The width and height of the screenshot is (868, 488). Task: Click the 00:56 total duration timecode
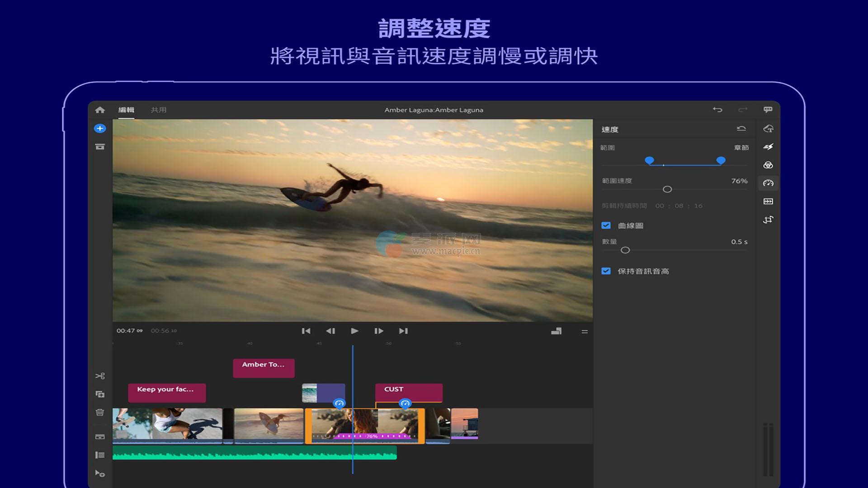(x=164, y=331)
